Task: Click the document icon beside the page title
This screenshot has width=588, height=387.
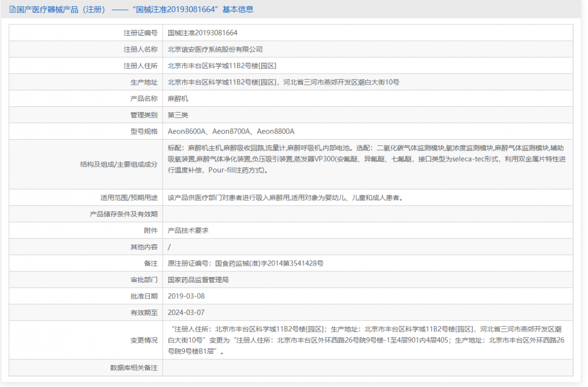Action: 13,9
